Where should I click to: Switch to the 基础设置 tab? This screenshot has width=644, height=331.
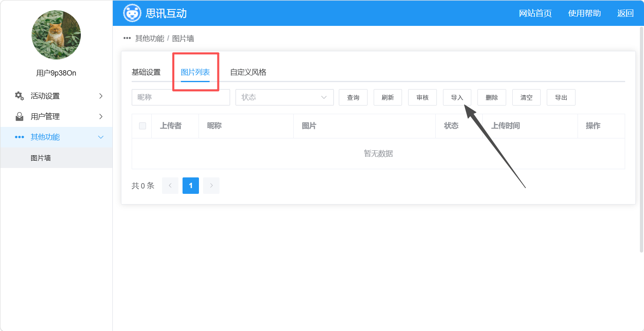click(146, 72)
